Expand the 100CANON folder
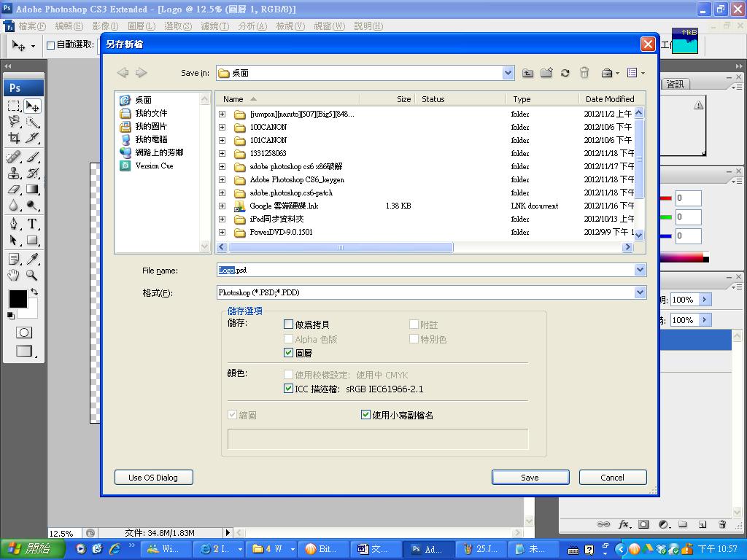Screen dimensions: 747x560 tap(222, 127)
